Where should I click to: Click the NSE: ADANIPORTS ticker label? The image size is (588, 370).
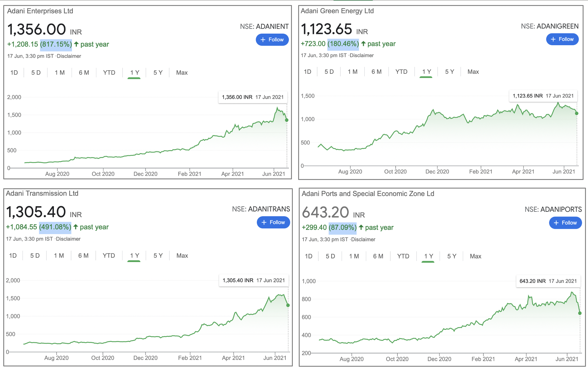point(553,209)
